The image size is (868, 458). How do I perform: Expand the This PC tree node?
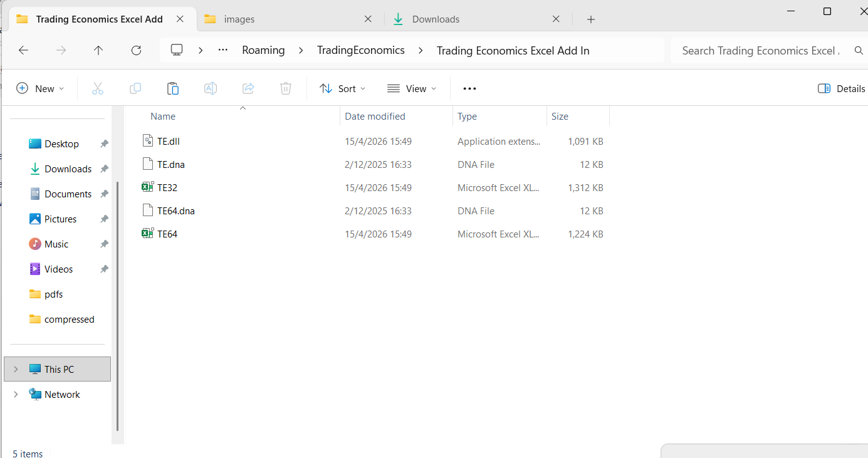[16, 369]
